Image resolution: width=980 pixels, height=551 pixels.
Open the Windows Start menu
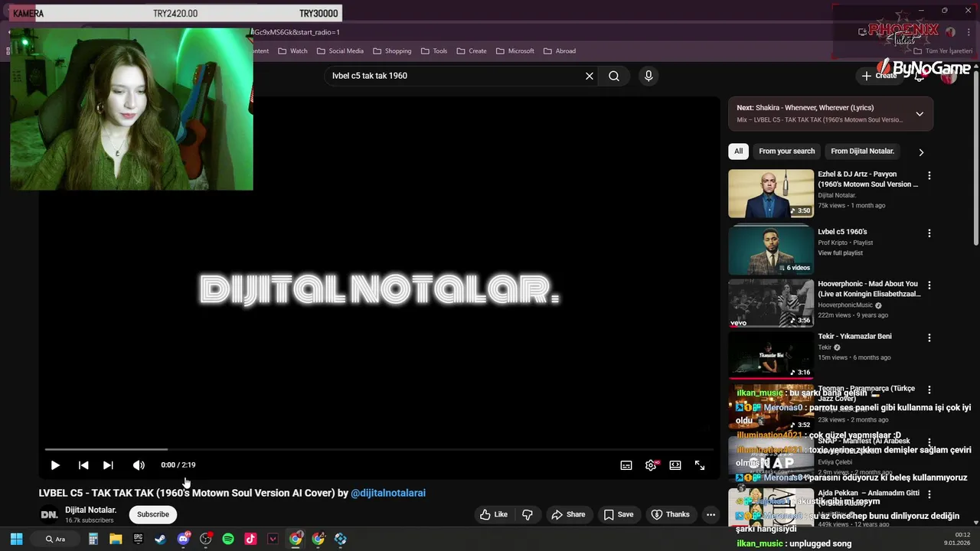click(16, 539)
